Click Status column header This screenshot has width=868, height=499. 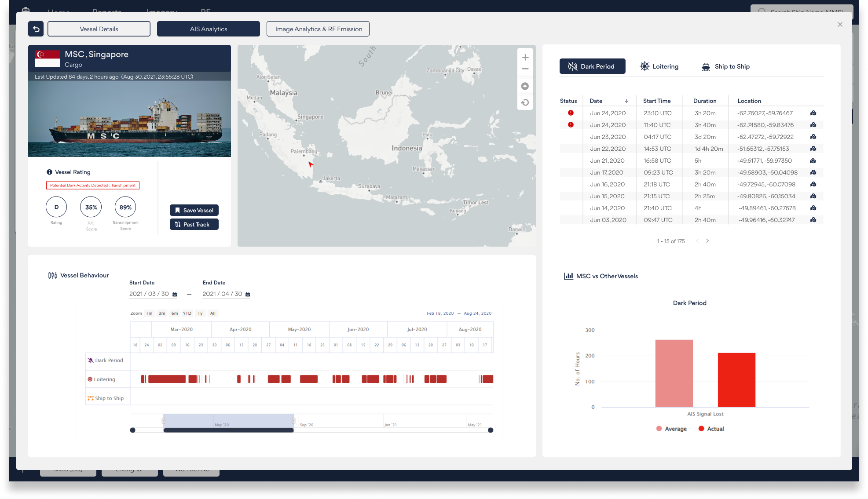coord(568,101)
